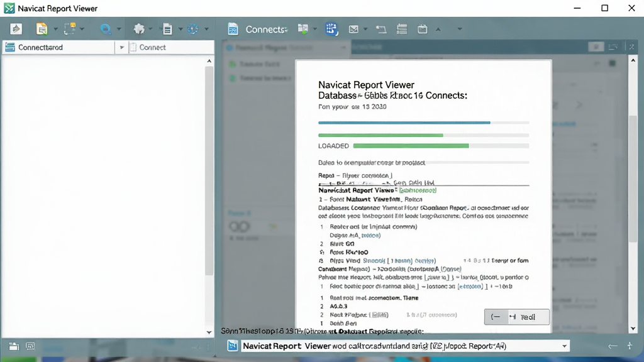The width and height of the screenshot is (644, 362).
Task: Open dropdown beside the orange document icon
Action: click(x=55, y=29)
